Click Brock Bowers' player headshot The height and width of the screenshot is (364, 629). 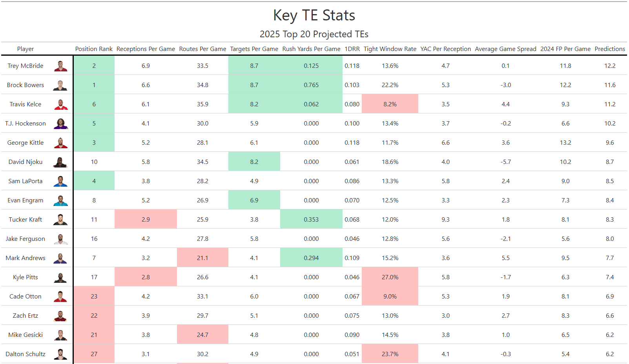[60, 85]
